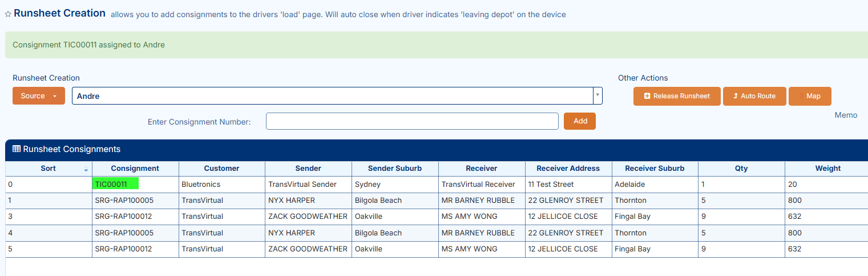868x276 pixels.
Task: Click the Weight column header
Action: (827, 169)
